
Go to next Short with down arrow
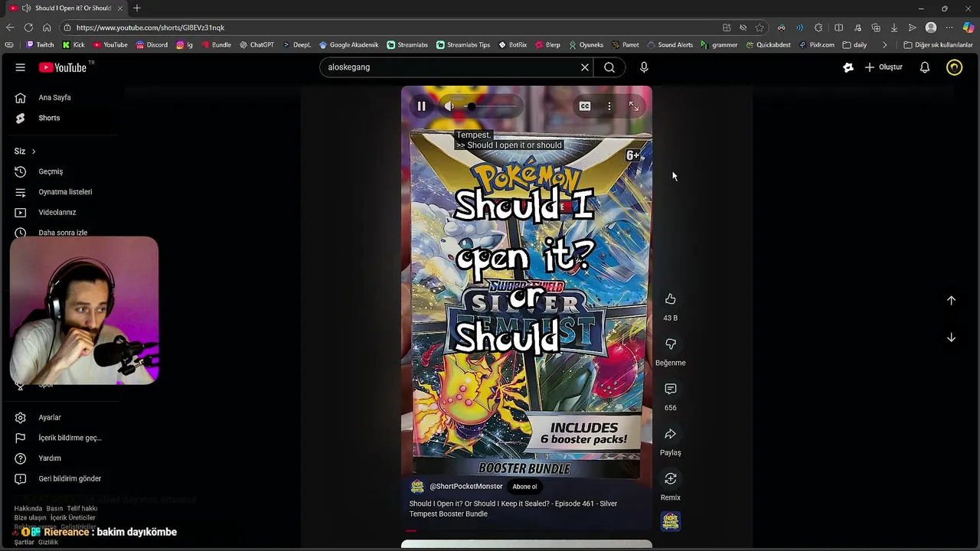coord(952,337)
